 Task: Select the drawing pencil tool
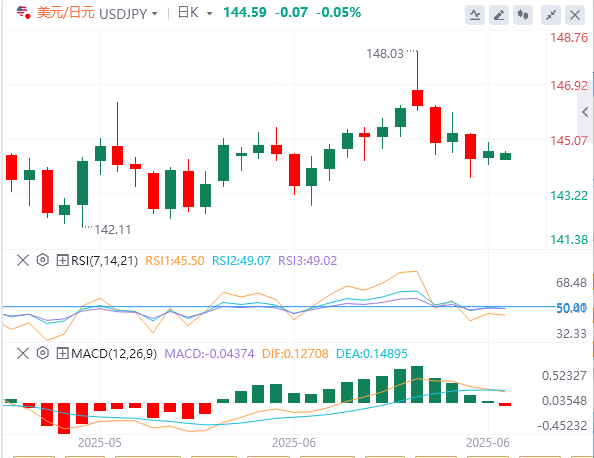point(499,15)
